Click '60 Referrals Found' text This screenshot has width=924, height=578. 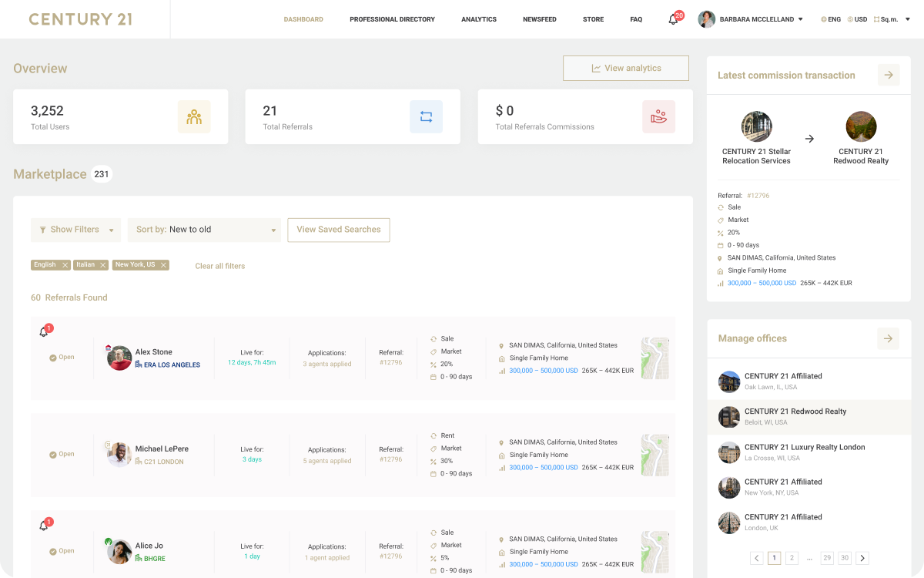tap(69, 297)
